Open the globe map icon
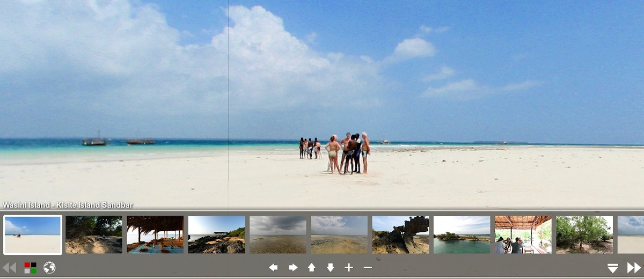644x279 pixels. tap(49, 267)
